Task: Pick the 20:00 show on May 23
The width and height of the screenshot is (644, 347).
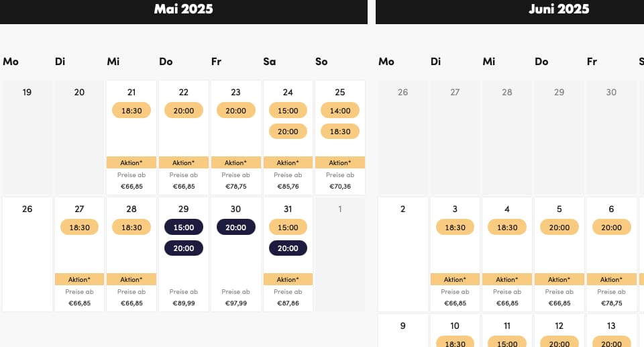Action: pyautogui.click(x=235, y=110)
